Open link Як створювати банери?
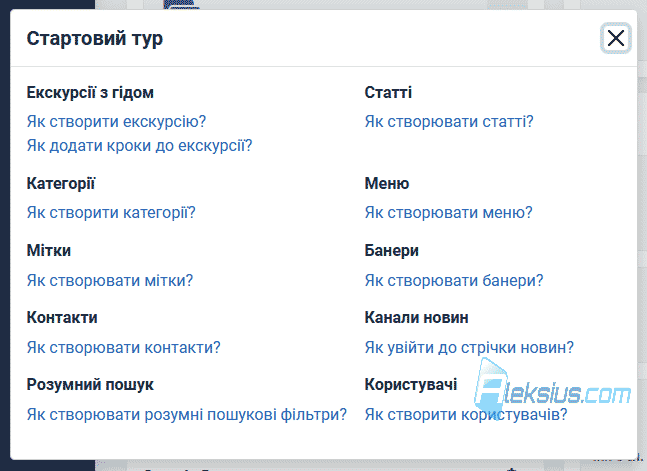 tap(454, 281)
